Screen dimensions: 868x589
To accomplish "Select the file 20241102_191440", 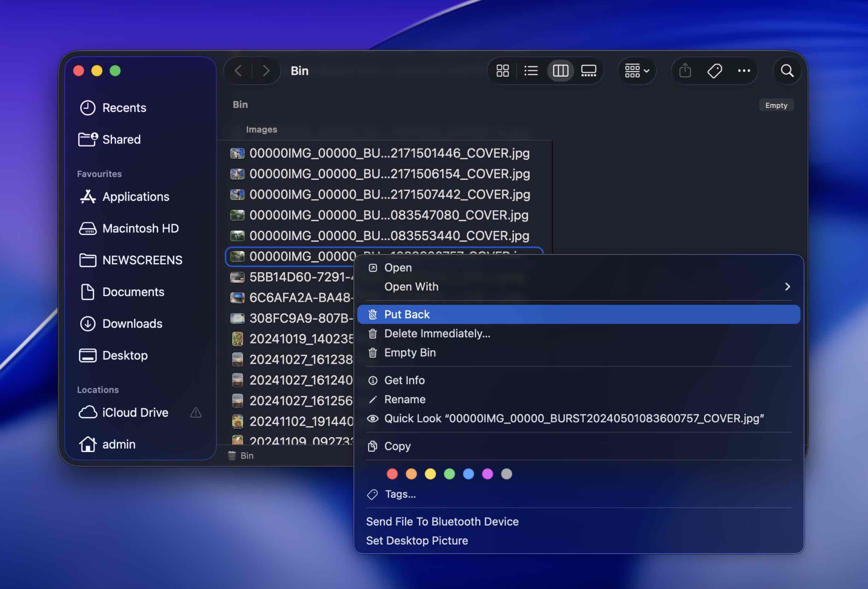I will click(x=290, y=421).
